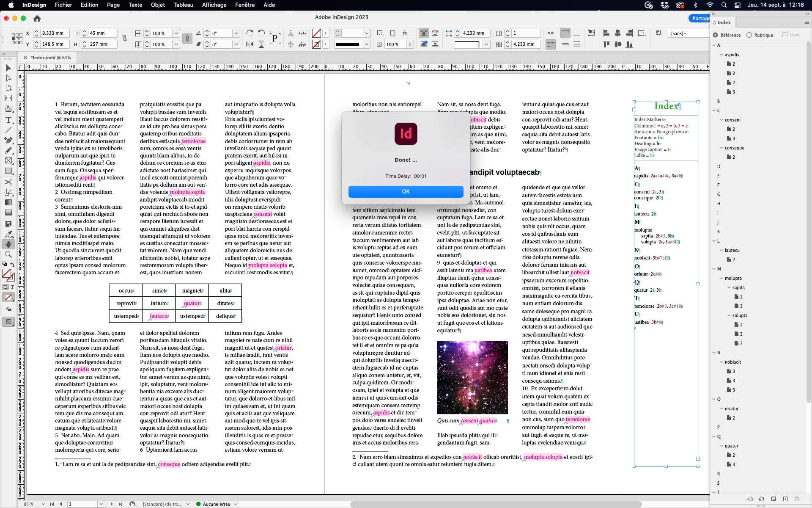The height and width of the screenshot is (508, 812).
Task: Collapse the aspidis index entry
Action: point(721,55)
